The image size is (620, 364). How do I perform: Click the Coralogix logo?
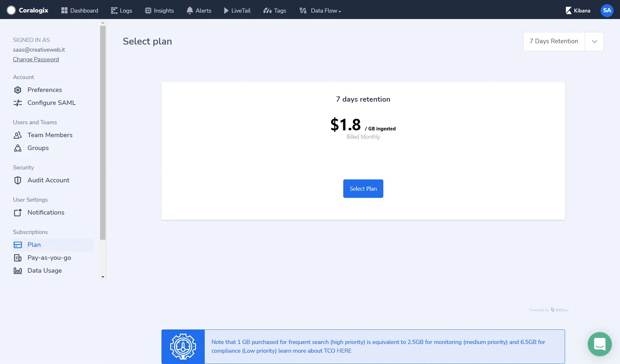pyautogui.click(x=27, y=10)
